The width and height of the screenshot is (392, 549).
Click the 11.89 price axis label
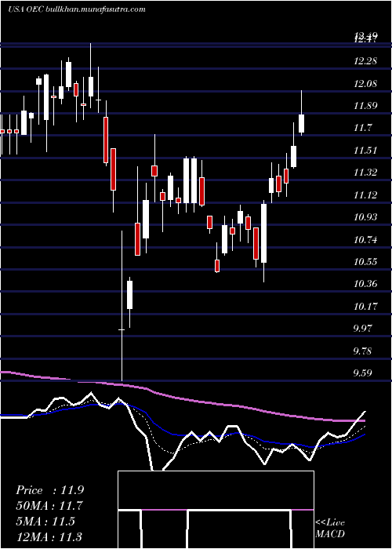(x=365, y=106)
